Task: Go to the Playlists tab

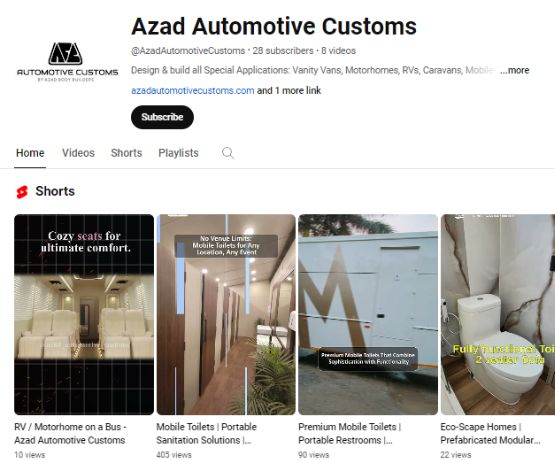Action: tap(178, 153)
